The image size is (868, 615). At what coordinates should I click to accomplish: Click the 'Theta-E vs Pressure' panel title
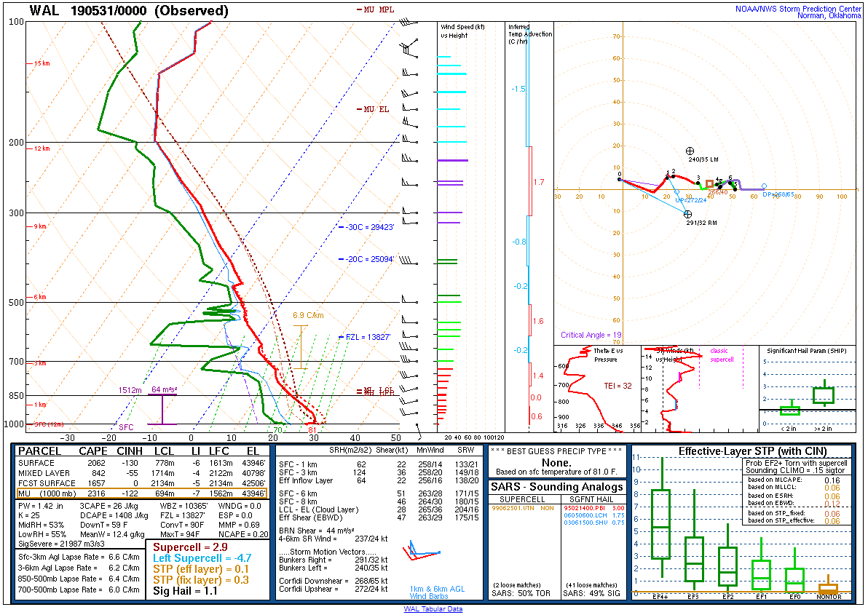(x=608, y=355)
